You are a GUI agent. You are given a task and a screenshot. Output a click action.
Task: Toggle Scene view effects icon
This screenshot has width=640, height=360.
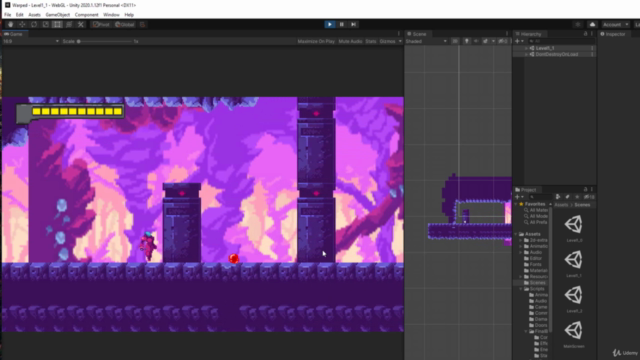485,41
